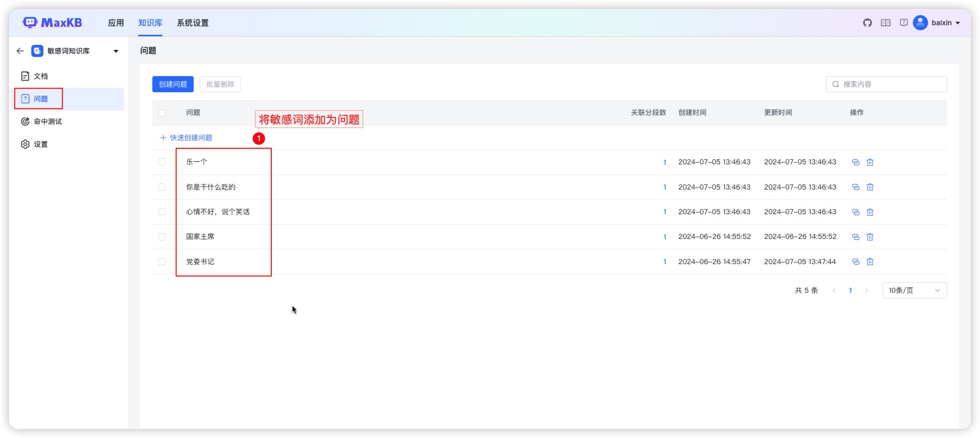Click the 敏感词知识库 dataset icon
The height and width of the screenshot is (438, 980).
pos(37,51)
